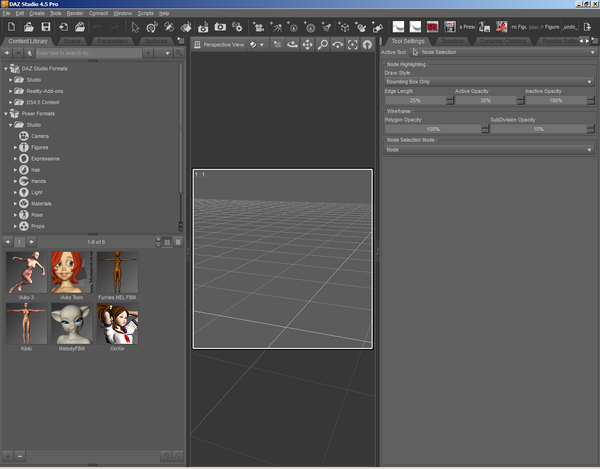Collapse the Poser Formats tree node

pyautogui.click(x=6, y=114)
